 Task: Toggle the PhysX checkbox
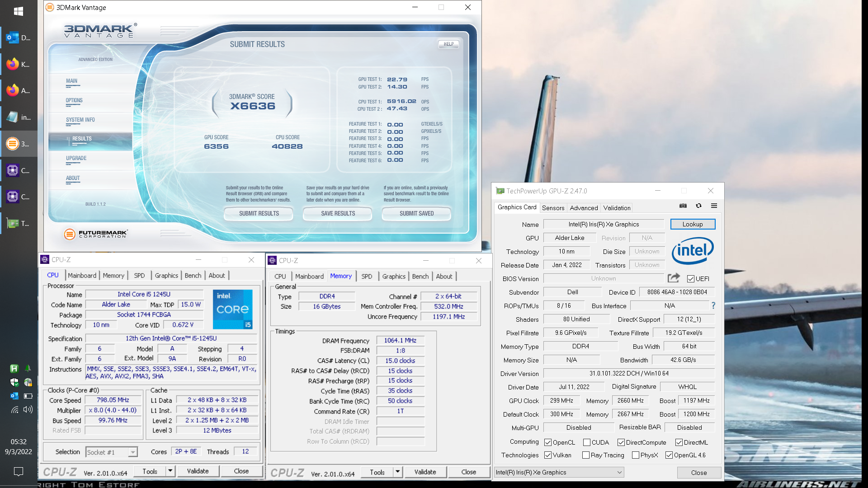(x=636, y=455)
